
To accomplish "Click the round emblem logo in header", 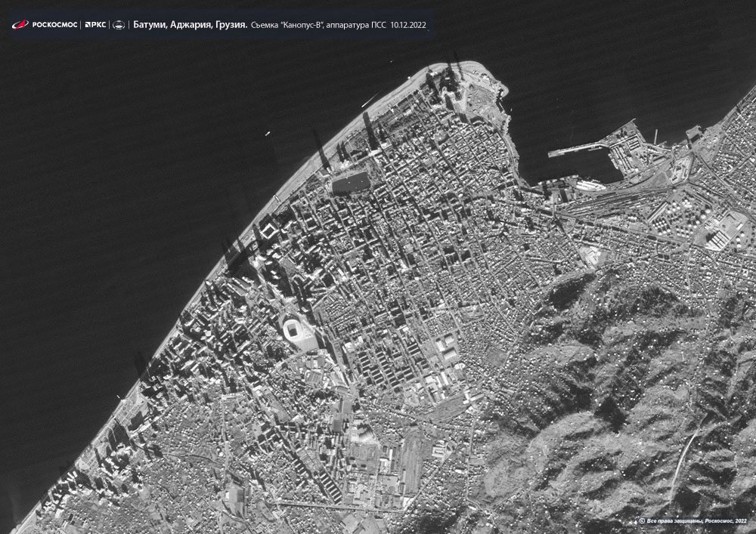I will [x=119, y=25].
